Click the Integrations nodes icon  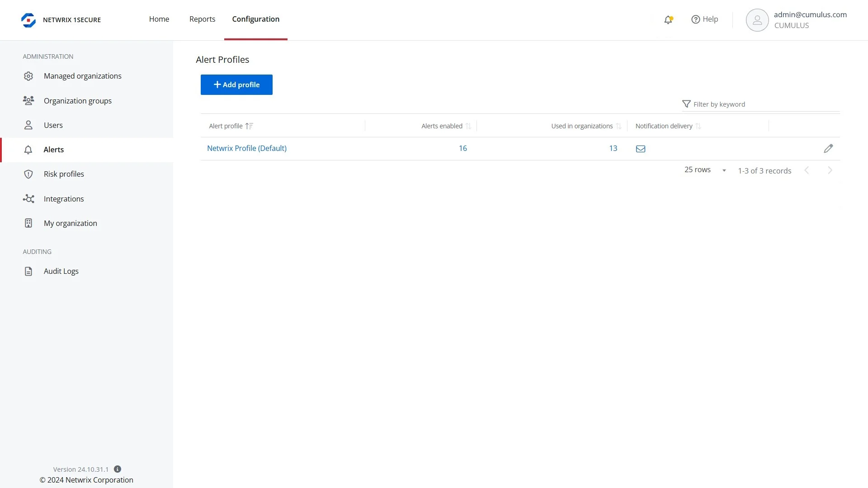28,199
